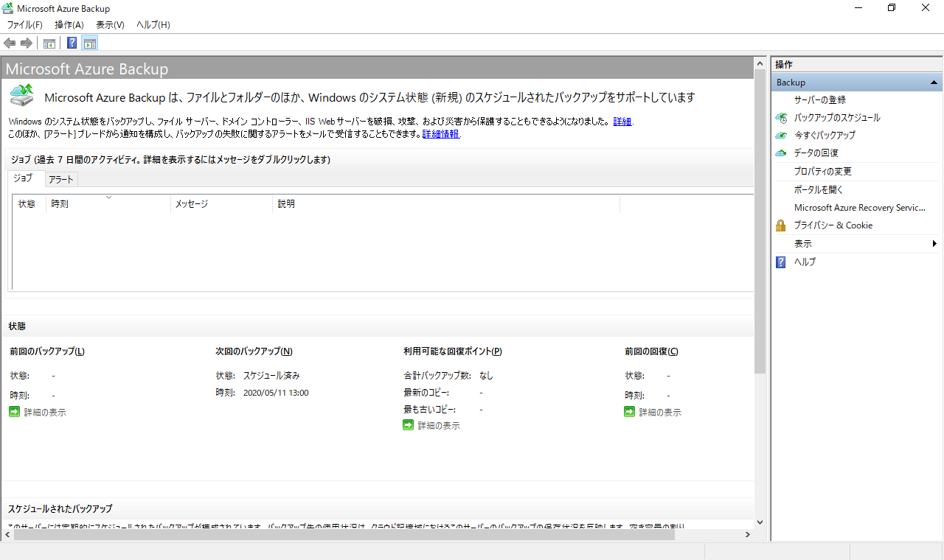Start 今すぐバックアップ action
This screenshot has height=560, width=944.
pyautogui.click(x=825, y=136)
